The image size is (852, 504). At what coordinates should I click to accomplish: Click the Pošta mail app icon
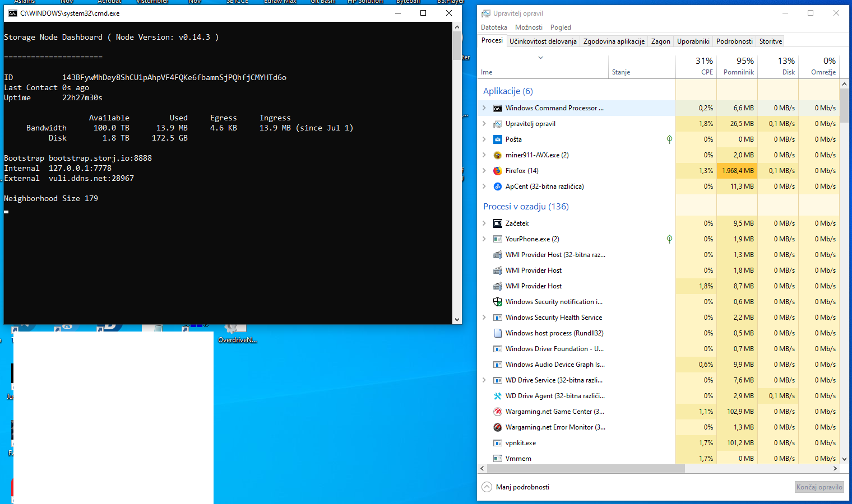pyautogui.click(x=497, y=139)
